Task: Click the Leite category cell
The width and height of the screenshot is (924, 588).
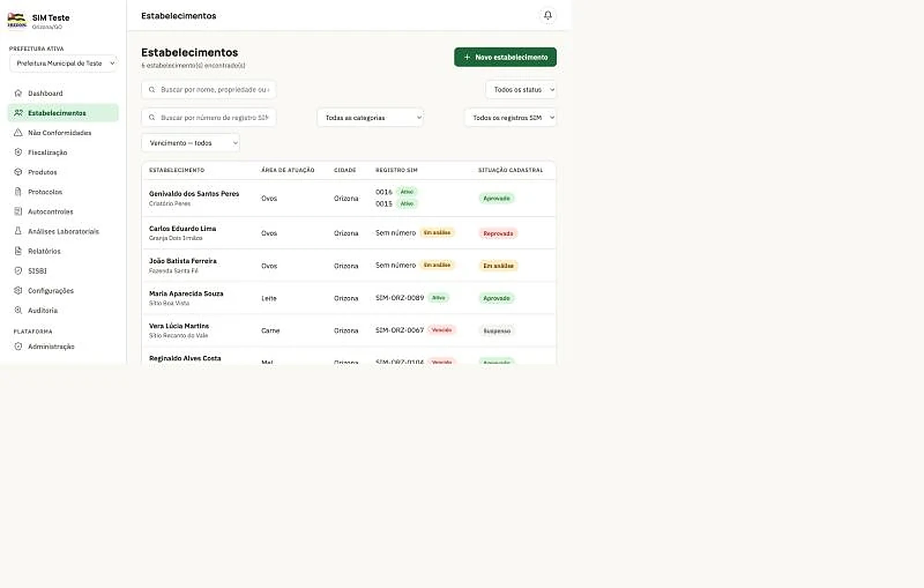Action: [269, 299]
